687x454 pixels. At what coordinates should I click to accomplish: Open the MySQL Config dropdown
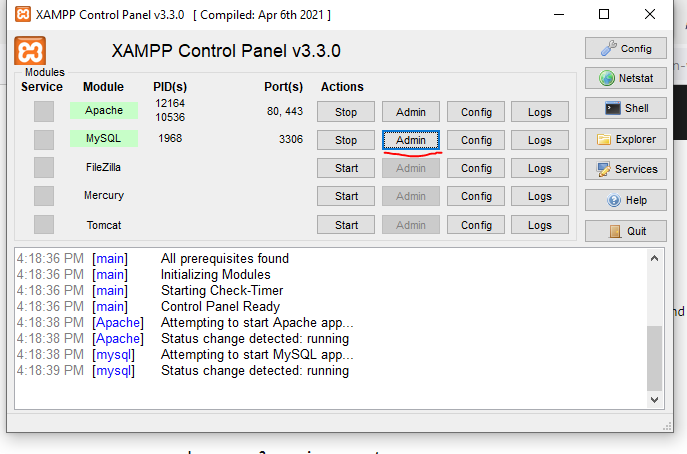[476, 140]
